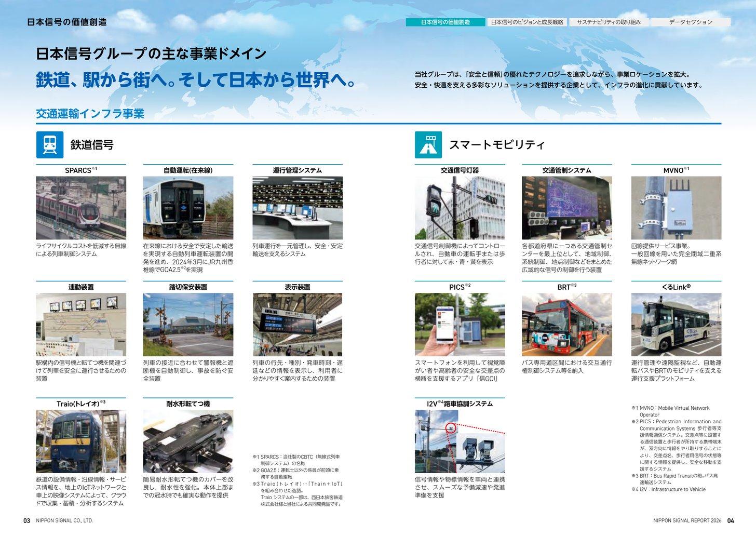Screen dimensions: 756x536
Task: Select the 踏切保安装置 crossing image
Action: (x=188, y=325)
